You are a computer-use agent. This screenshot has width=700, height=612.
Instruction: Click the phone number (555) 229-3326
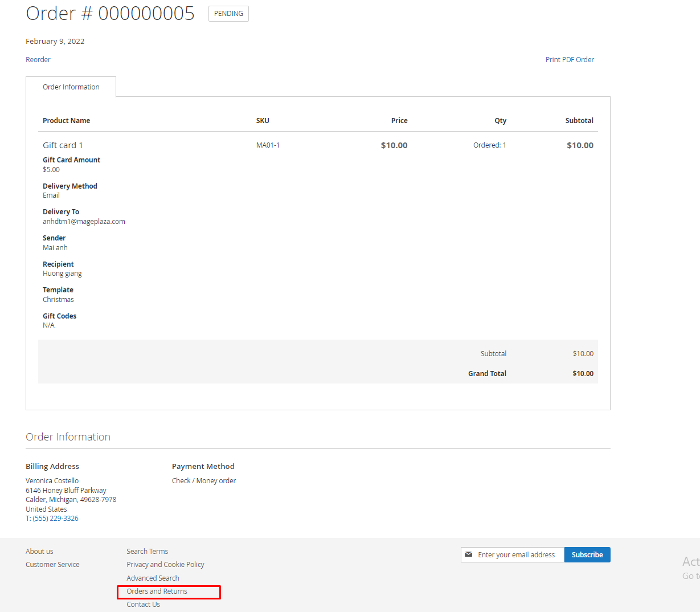pyautogui.click(x=56, y=519)
